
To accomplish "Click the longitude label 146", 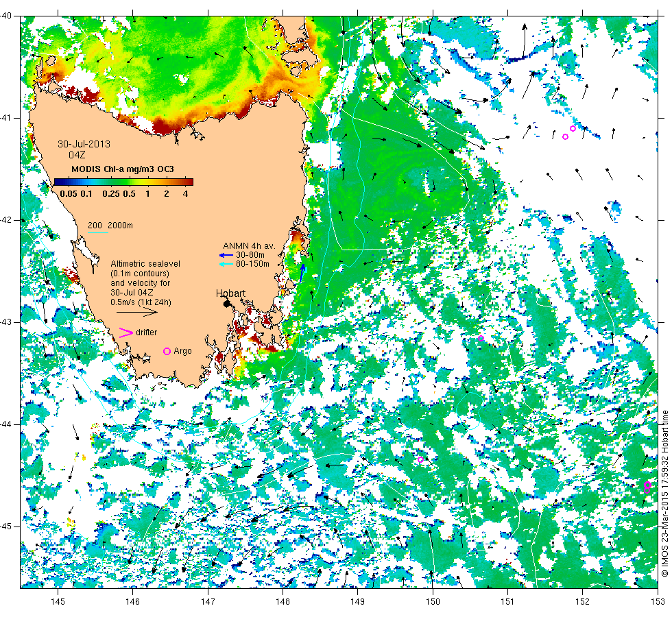I will 133,602.
